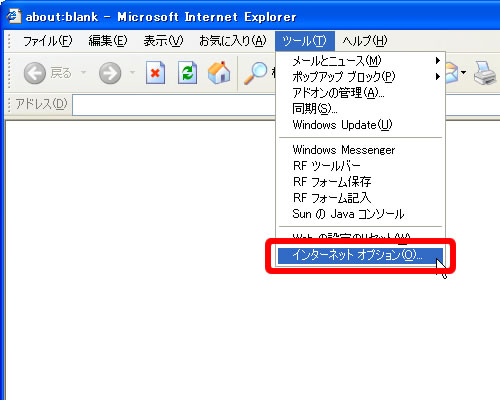Expand the ポップアップ ブロック(P) submenu

tap(361, 77)
